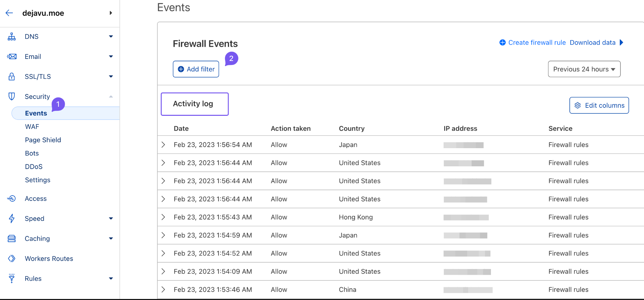Expand the Japan 1:56:54 AM event row
This screenshot has width=644, height=300.
[x=163, y=145]
